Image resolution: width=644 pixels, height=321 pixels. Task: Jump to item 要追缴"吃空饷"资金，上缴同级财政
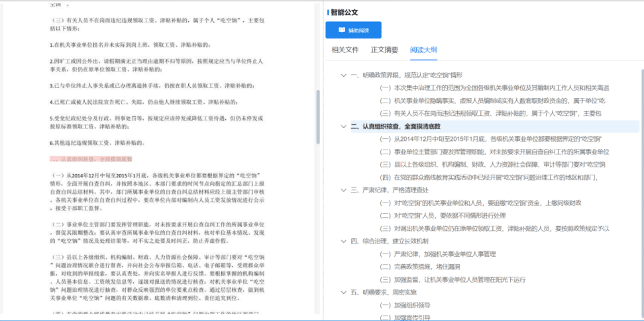coord(480,203)
